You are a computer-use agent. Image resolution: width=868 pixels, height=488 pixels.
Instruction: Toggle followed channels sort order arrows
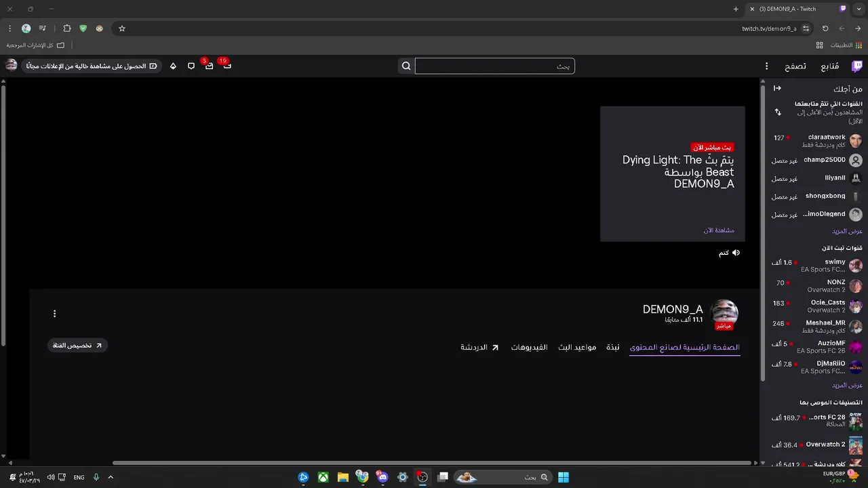(x=778, y=112)
